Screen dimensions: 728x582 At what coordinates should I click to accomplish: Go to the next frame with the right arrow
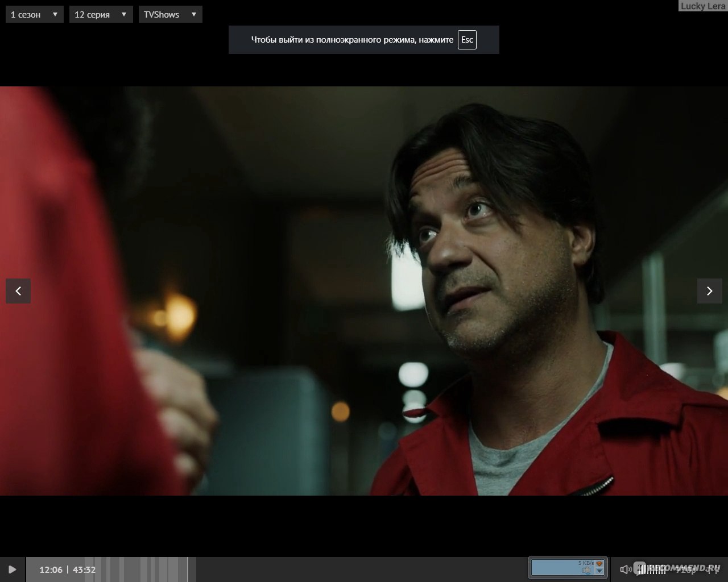click(709, 291)
